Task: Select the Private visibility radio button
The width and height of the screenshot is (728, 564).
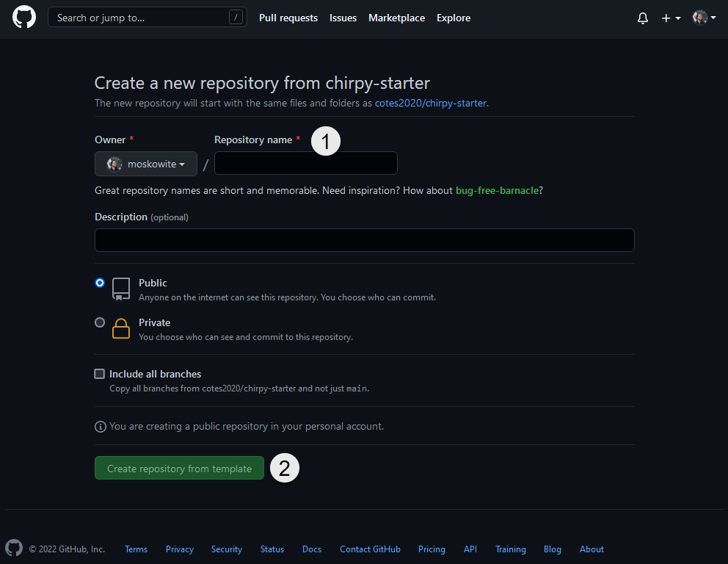Action: [100, 322]
